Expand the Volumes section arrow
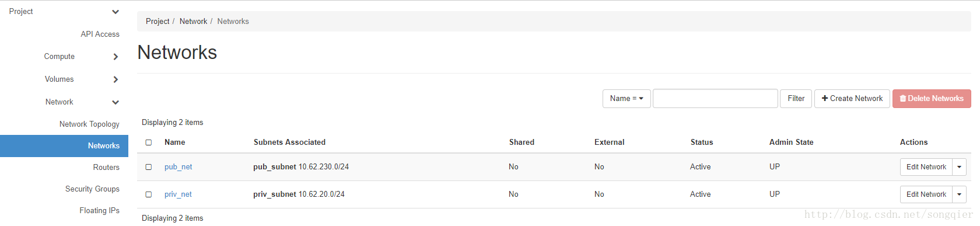980x226 pixels. 116,79
